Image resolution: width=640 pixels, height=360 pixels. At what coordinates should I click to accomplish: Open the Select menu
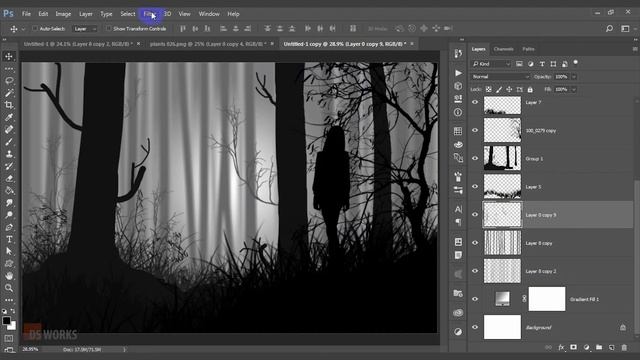(128, 14)
